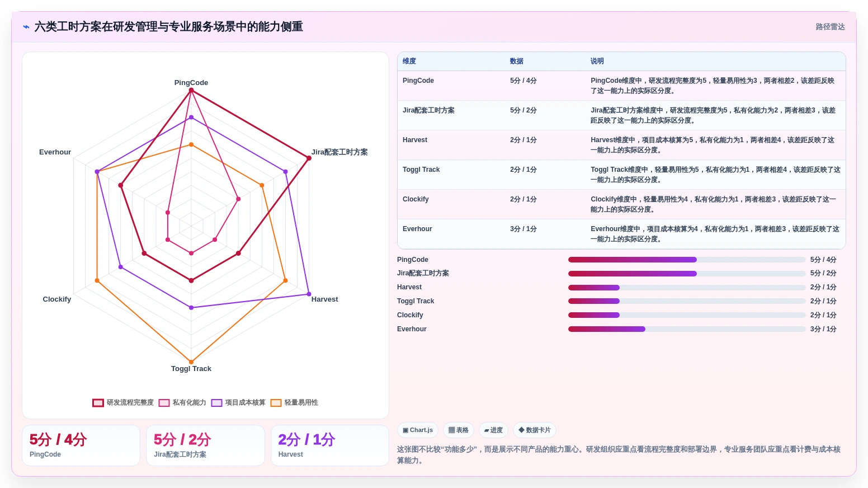Click the blue pulse icon beside the title

(26, 27)
